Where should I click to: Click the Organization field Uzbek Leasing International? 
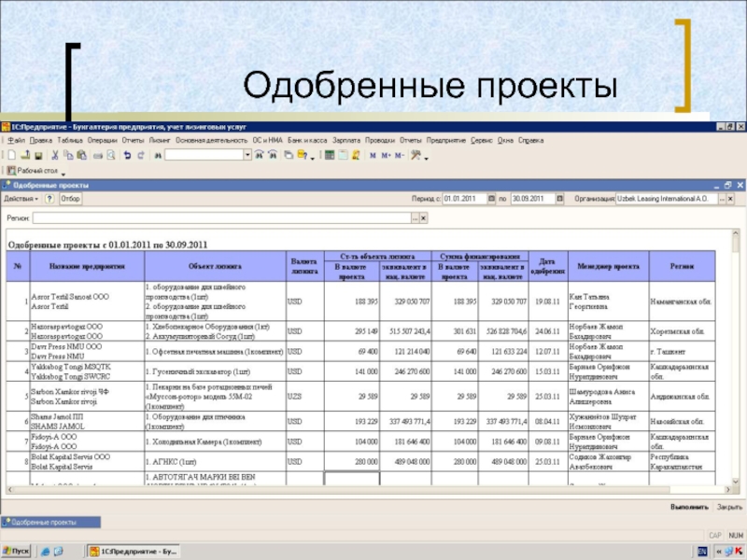667,199
